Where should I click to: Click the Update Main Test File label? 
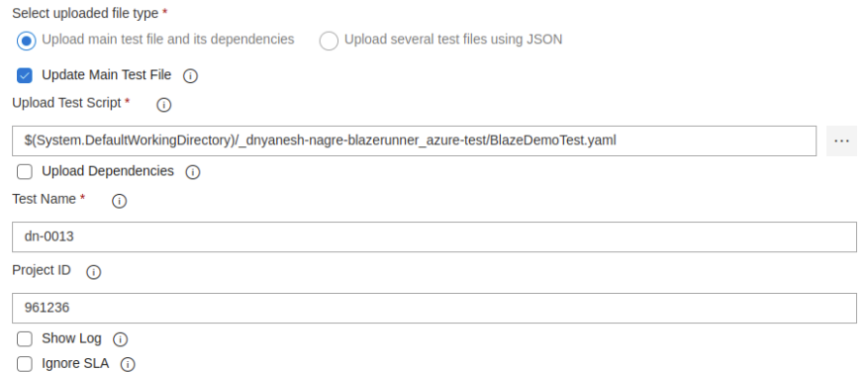(x=107, y=75)
